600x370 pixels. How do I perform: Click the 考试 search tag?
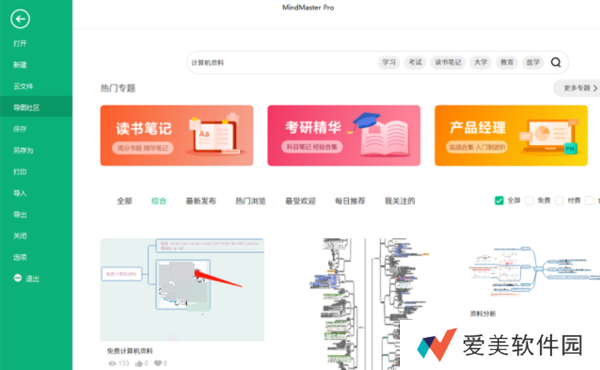tap(415, 62)
